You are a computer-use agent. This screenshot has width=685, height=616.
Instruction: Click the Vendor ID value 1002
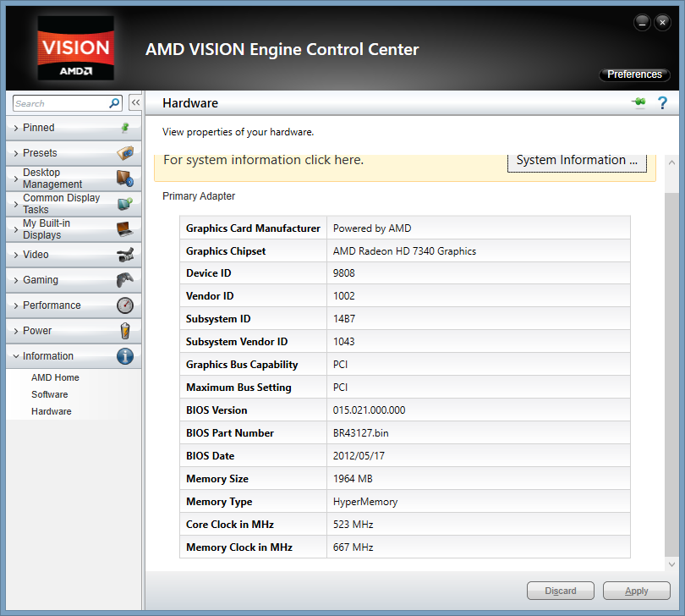click(344, 296)
